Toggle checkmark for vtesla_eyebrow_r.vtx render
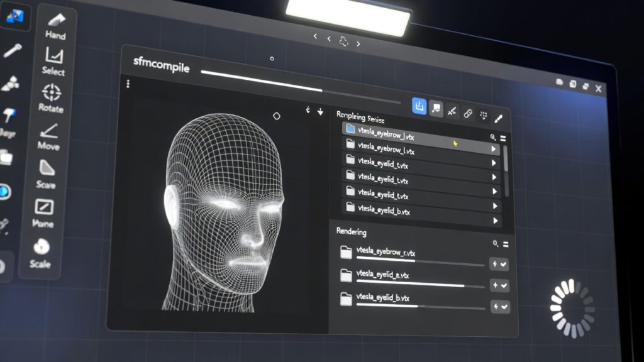The image size is (644, 362). [504, 265]
